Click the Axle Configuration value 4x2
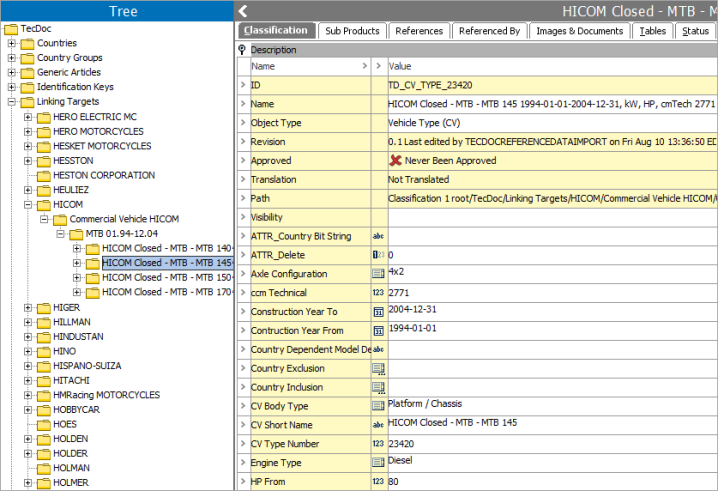The height and width of the screenshot is (491, 718). 397,272
